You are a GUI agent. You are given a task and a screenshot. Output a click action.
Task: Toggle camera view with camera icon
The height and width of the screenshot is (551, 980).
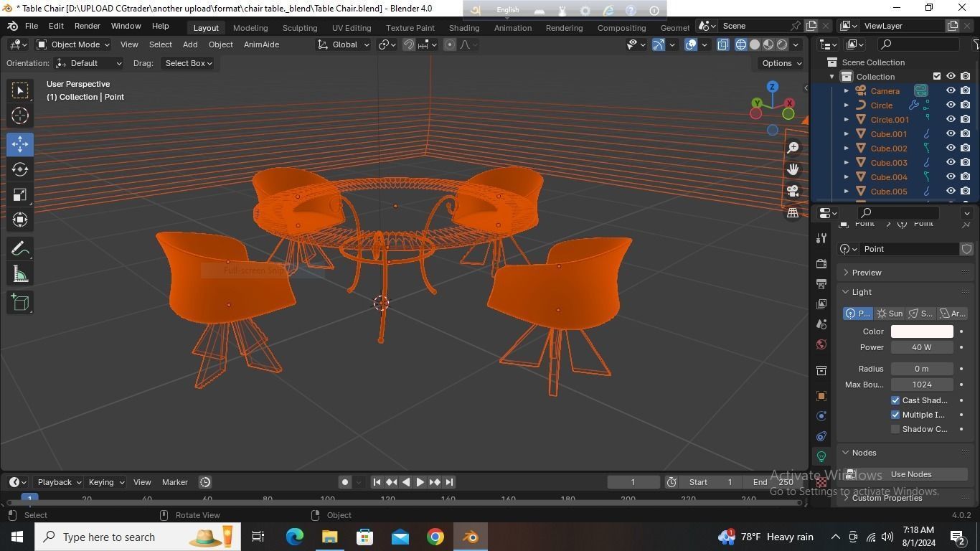[793, 191]
